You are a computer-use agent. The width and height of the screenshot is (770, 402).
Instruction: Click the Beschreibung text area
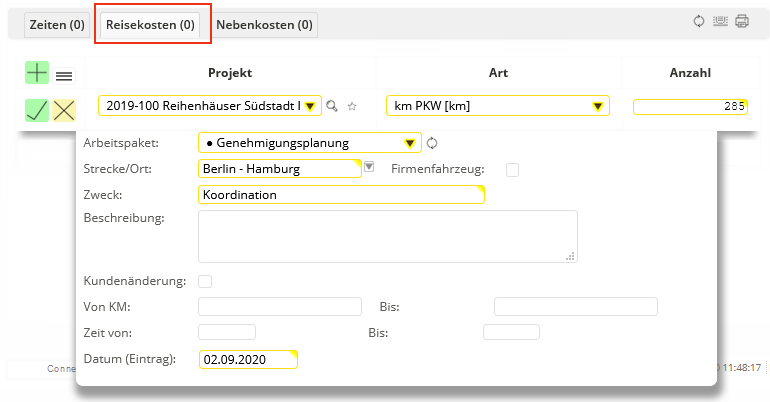click(x=387, y=236)
